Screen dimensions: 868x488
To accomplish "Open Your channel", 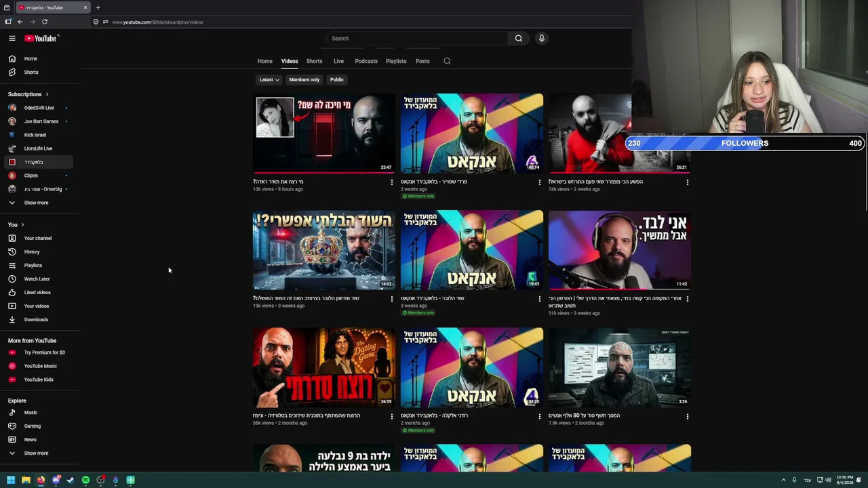I will (x=39, y=239).
